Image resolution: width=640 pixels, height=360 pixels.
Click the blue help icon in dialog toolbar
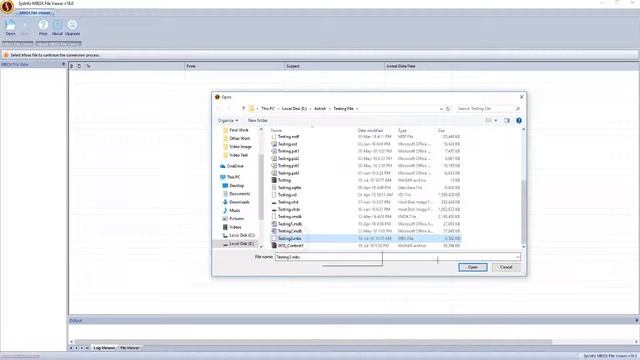pyautogui.click(x=519, y=120)
